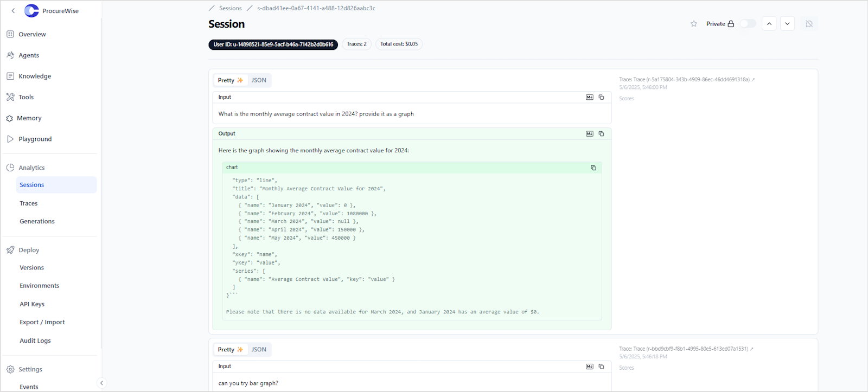Open the Export / Import page
The width and height of the screenshot is (868, 392).
point(42,322)
